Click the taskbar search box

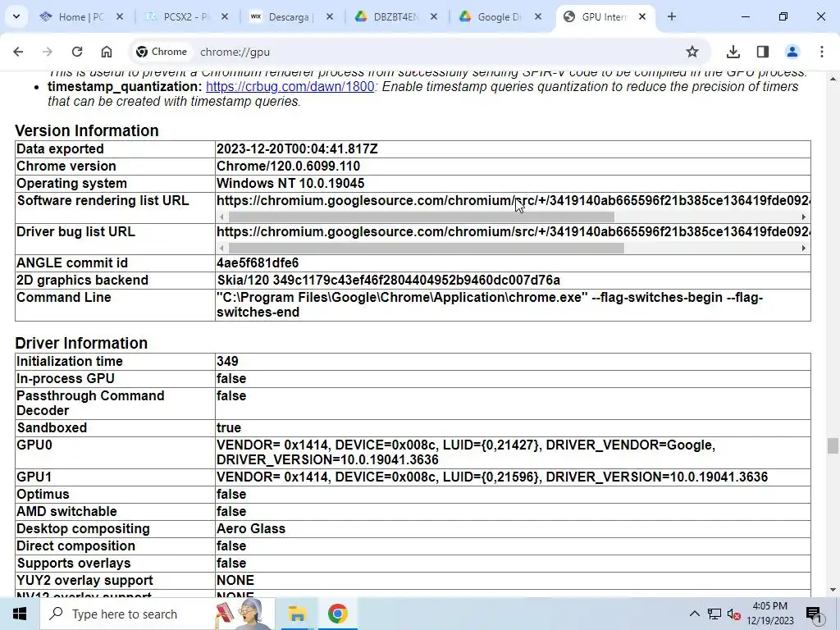point(157,614)
